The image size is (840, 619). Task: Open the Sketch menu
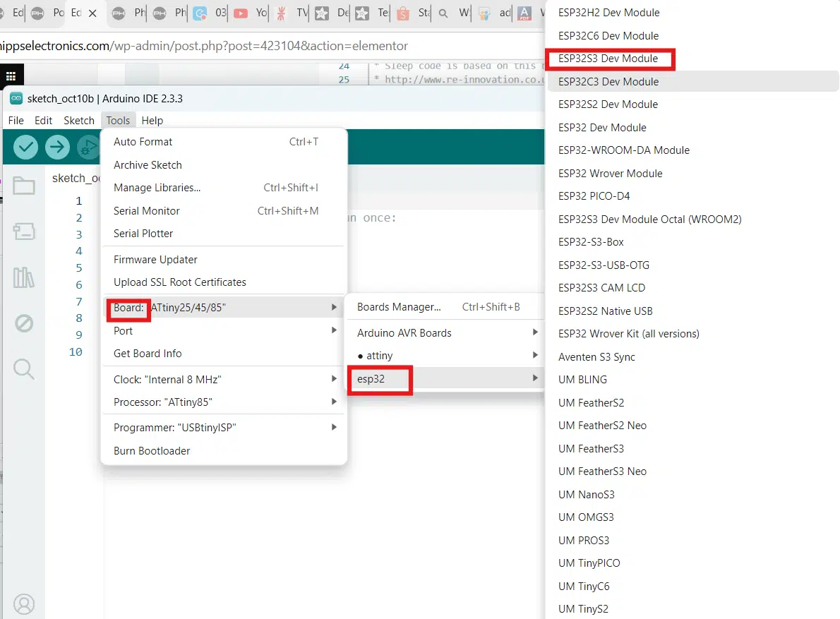(x=79, y=121)
